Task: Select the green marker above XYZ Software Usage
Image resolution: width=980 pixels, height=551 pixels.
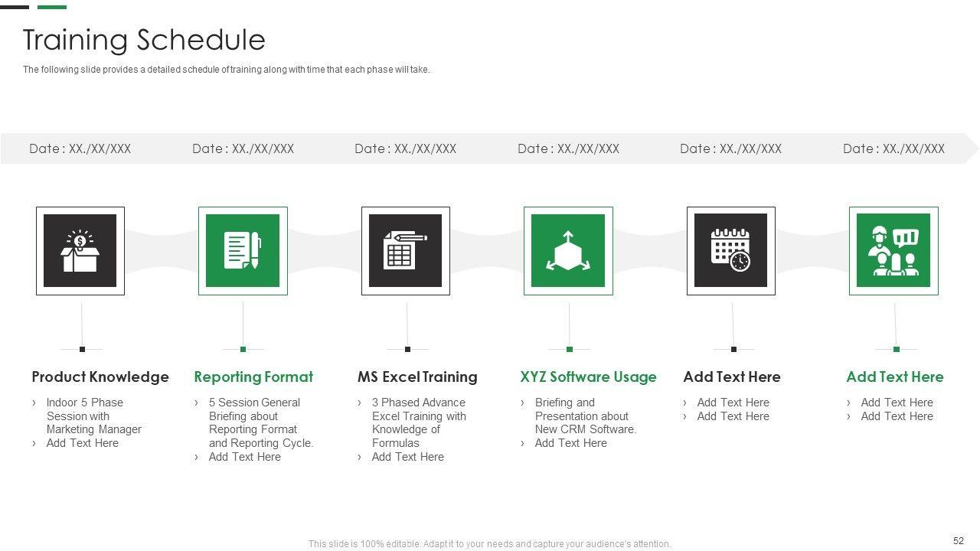Action: click(x=570, y=349)
